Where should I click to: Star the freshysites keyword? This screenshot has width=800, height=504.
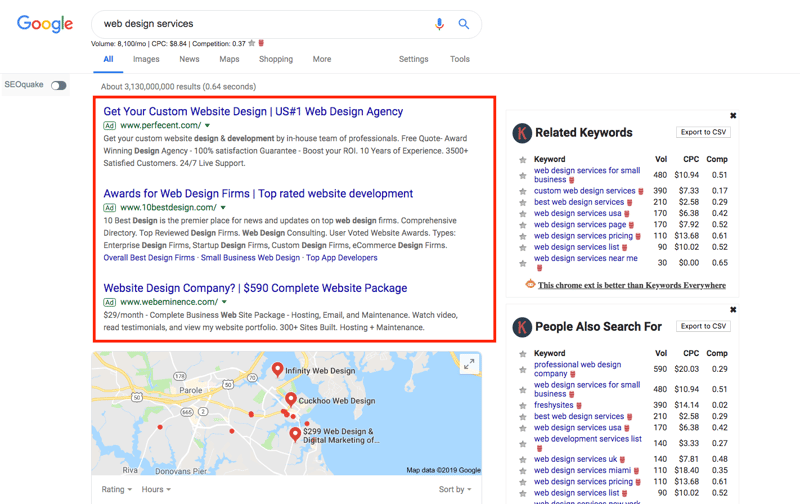522,406
